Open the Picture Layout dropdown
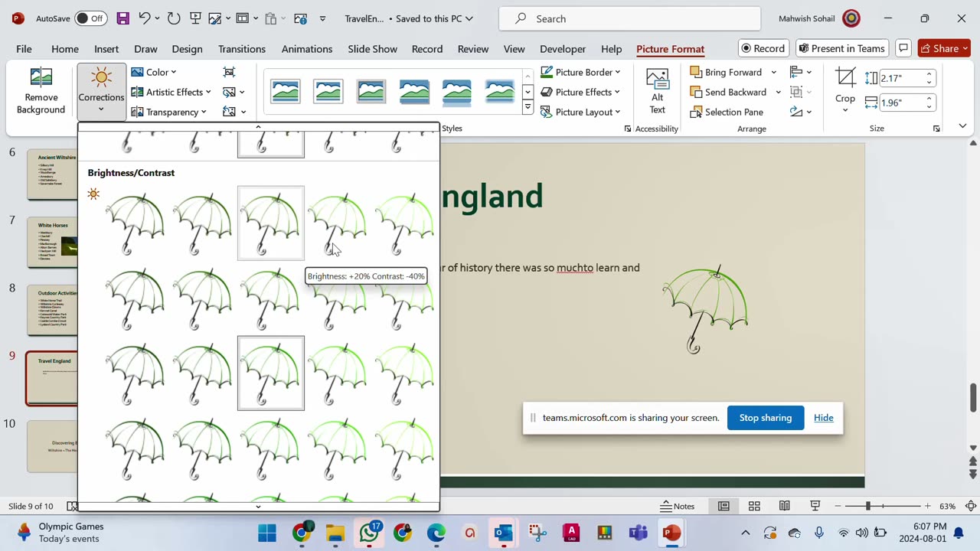This screenshot has width=980, height=551. click(580, 112)
